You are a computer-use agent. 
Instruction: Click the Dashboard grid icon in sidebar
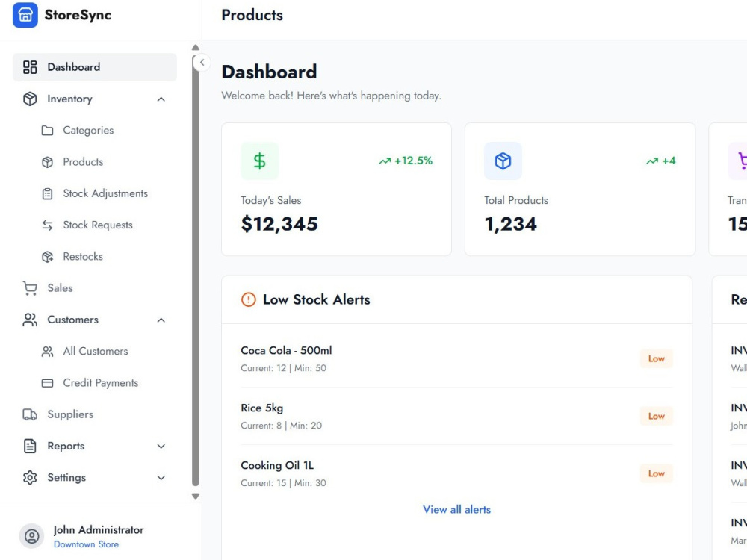click(30, 67)
